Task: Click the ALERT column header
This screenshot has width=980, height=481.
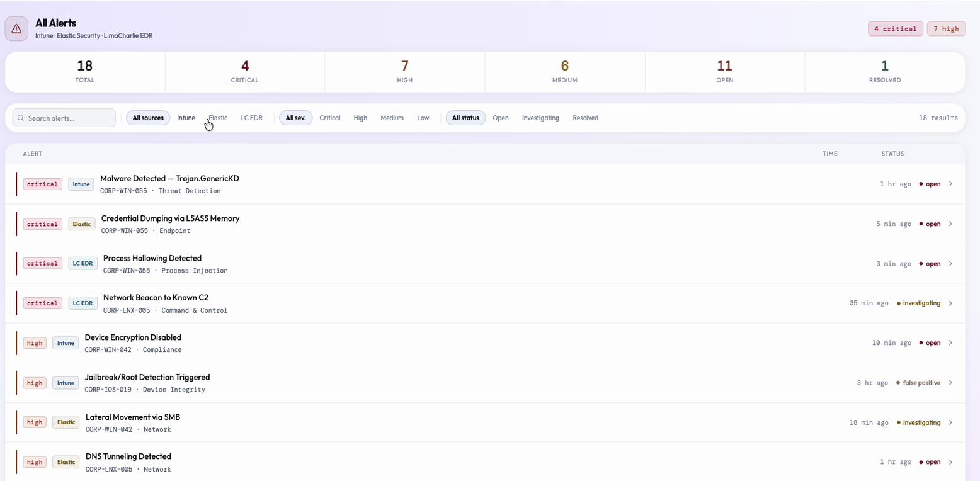Action: 33,154
